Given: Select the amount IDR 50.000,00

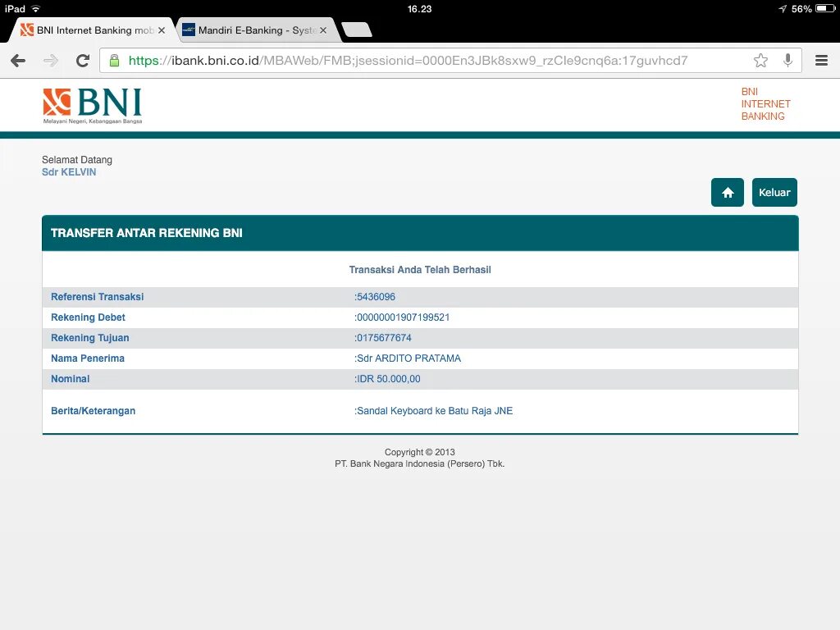Looking at the screenshot, I should click(388, 379).
